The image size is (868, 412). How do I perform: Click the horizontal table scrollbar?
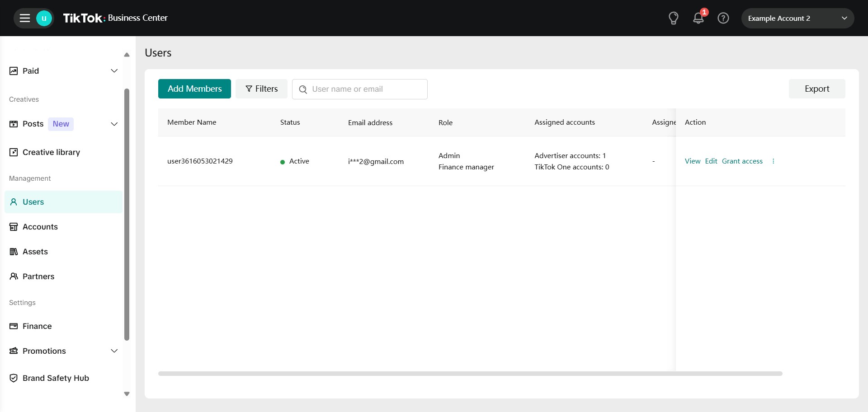point(470,374)
